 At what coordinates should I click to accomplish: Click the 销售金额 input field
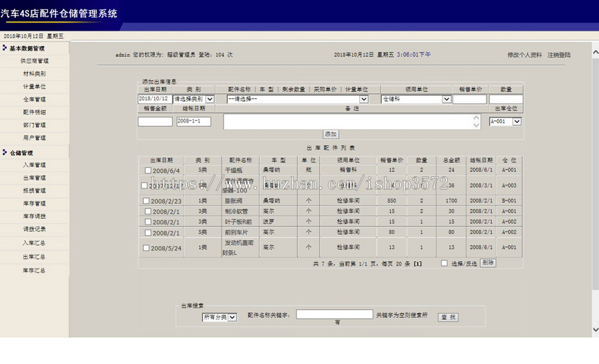(155, 122)
